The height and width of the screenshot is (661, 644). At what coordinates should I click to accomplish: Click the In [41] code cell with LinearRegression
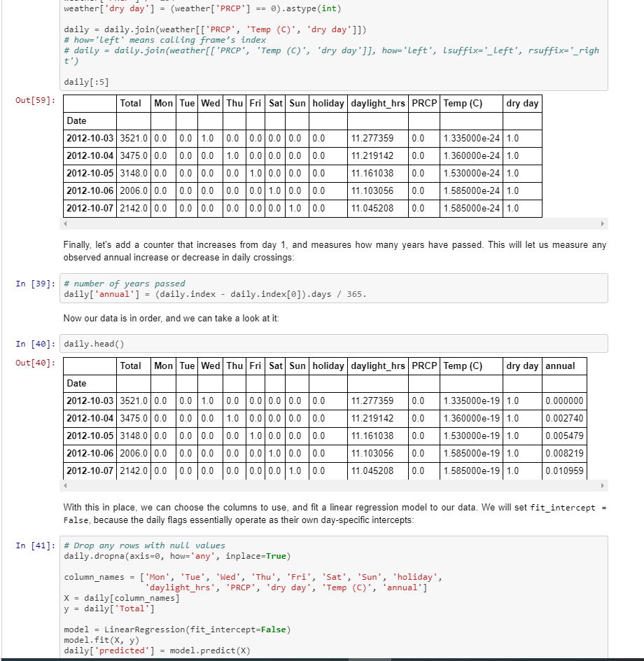[x=334, y=598]
